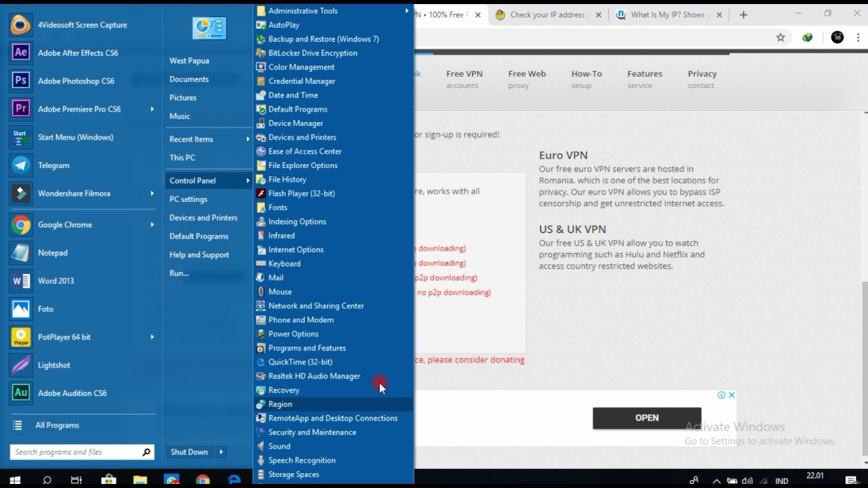Click Chrome profile avatar icon
Screen dimensions: 868x488
click(x=837, y=38)
